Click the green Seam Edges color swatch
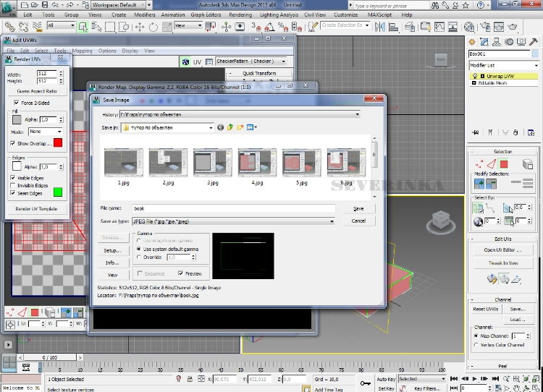Viewport: 543px width, 392px height. (58, 192)
